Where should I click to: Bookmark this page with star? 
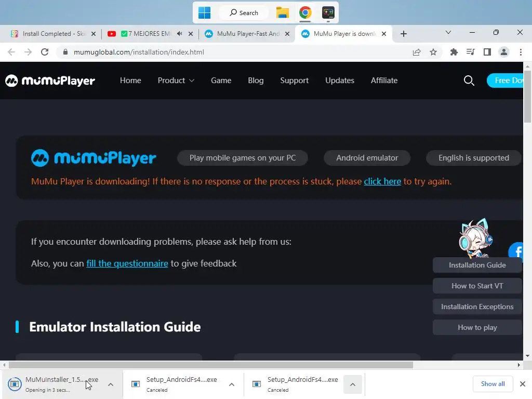(x=433, y=52)
